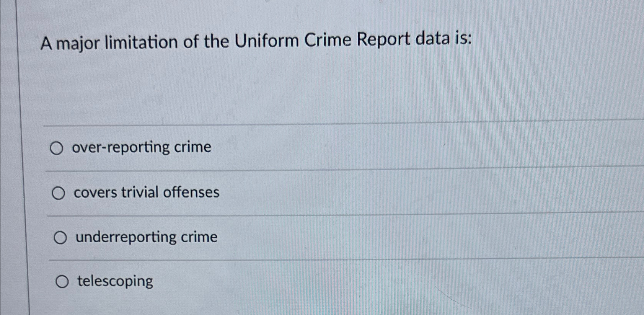Select the "over-reporting crime" radio button
Viewport: 644px width, 315px height.
click(x=58, y=148)
